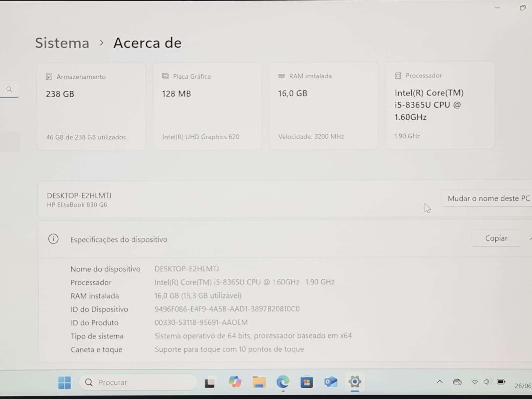Launch Microsoft Edge browser
The height and width of the screenshot is (399, 532).
[x=283, y=382]
